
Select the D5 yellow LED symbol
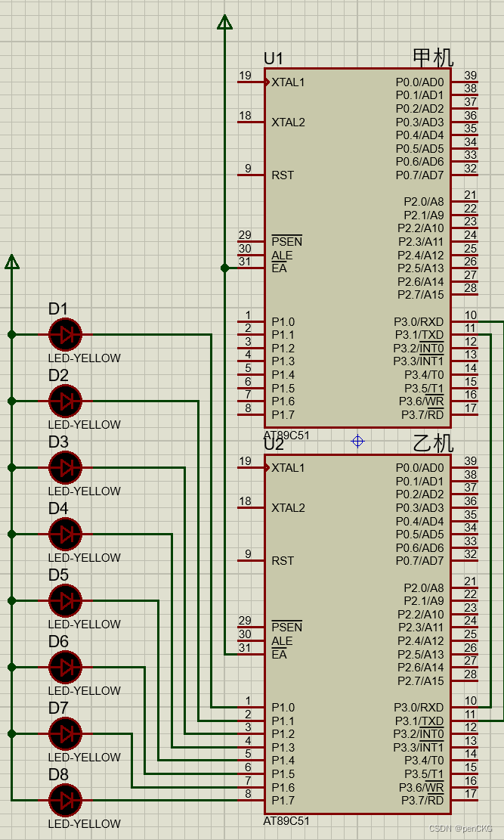[x=65, y=600]
